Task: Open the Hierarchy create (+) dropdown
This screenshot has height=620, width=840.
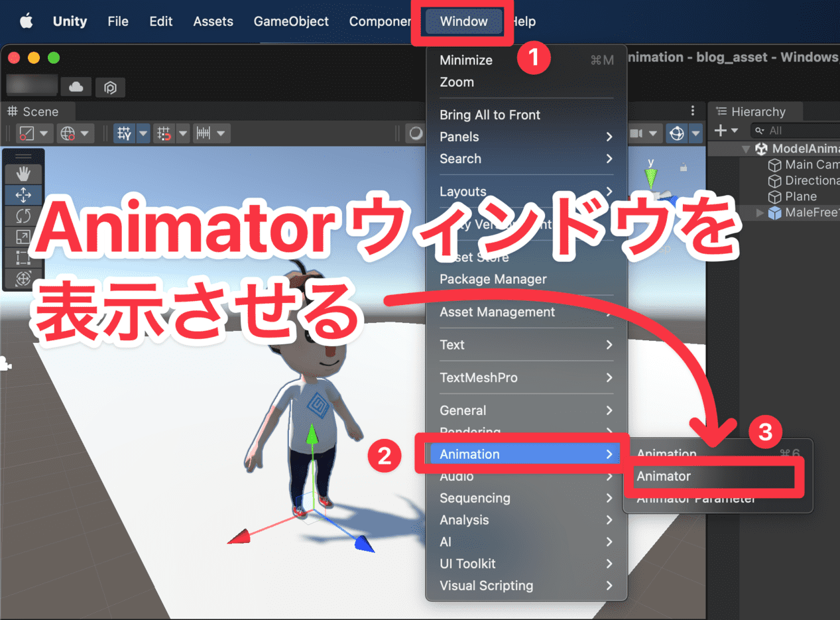Action: point(721,130)
